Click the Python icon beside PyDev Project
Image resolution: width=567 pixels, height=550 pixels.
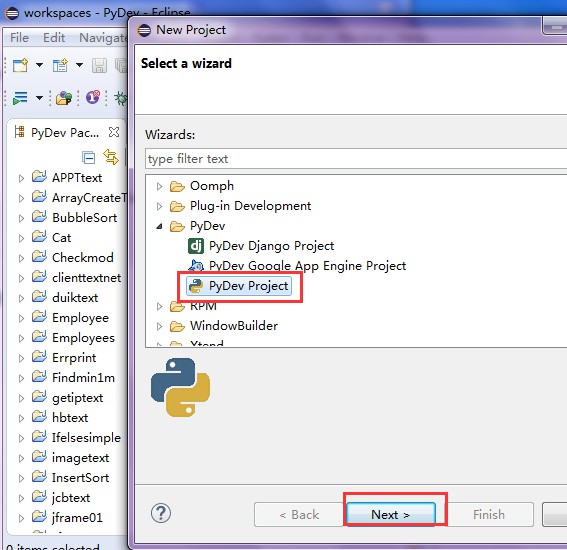[x=196, y=286]
